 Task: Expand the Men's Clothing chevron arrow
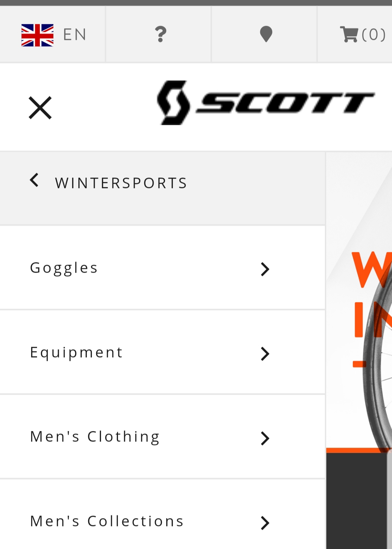click(265, 438)
